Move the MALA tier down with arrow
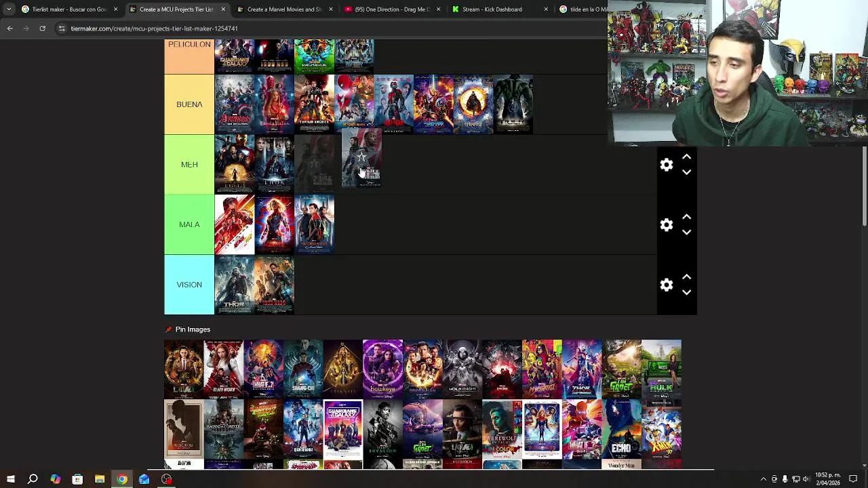Viewport: 868px width, 488px height. [686, 232]
